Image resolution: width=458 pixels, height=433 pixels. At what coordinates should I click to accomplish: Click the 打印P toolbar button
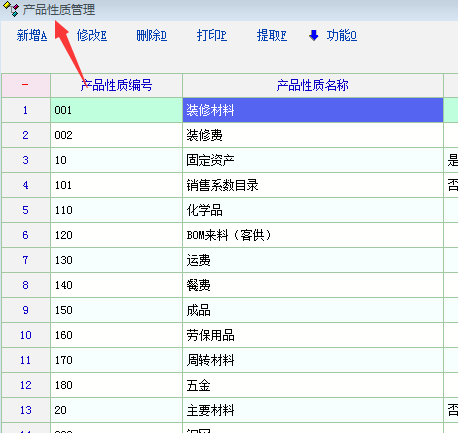tap(212, 35)
